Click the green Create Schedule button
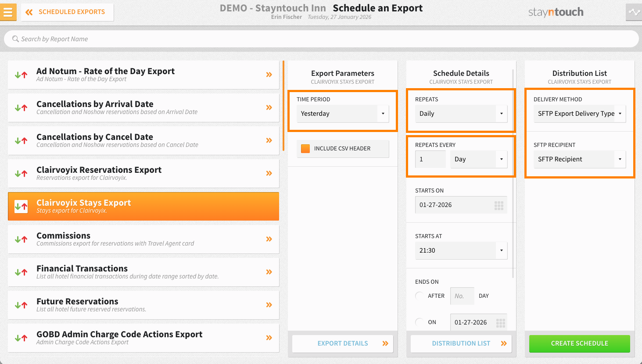Screen dimensions: 642x364 (x=580, y=343)
